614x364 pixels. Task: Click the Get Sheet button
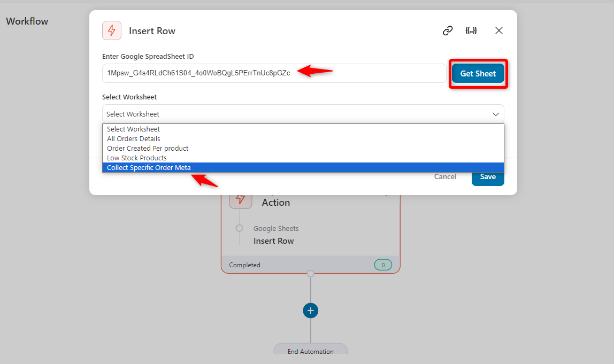pos(478,74)
